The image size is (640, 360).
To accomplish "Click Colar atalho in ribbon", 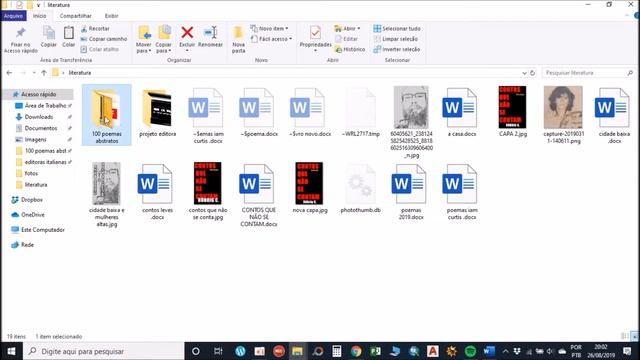I will click(100, 49).
